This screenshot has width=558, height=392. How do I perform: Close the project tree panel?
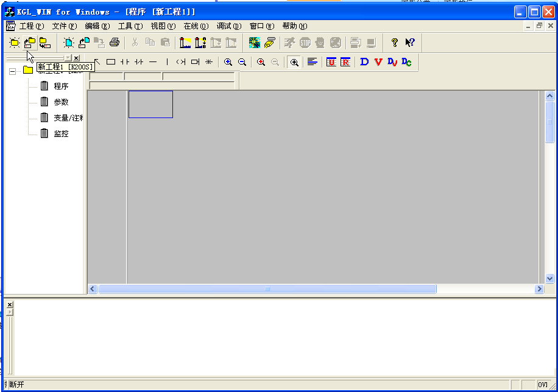click(x=77, y=58)
